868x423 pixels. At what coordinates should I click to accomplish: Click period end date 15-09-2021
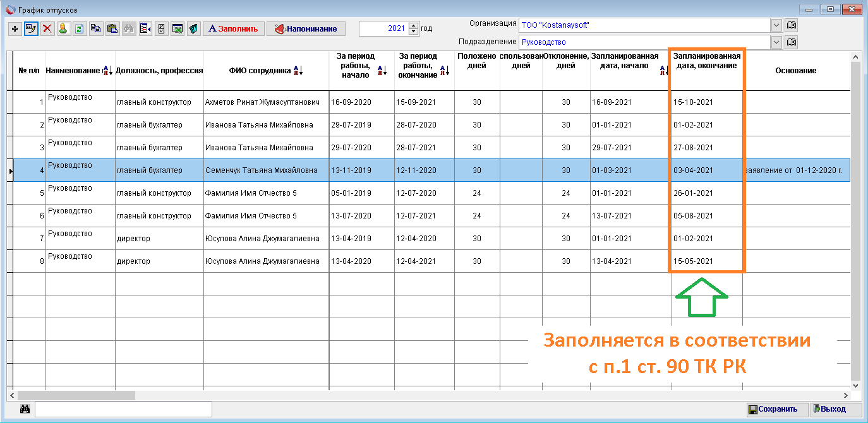click(425, 102)
